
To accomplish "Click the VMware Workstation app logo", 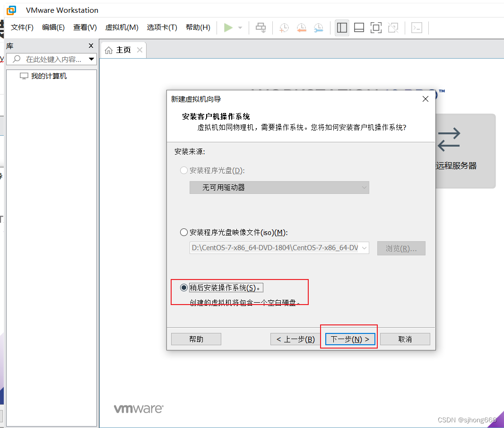I will coord(11,10).
